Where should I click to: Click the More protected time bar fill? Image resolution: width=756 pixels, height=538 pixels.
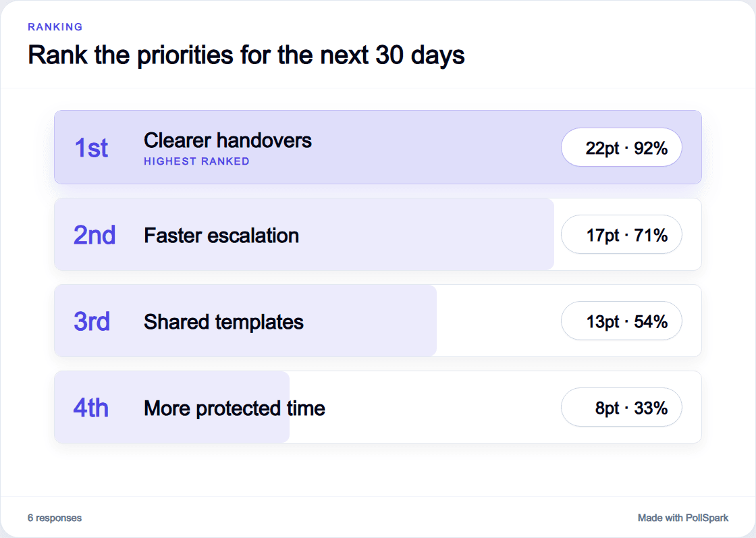pos(171,407)
